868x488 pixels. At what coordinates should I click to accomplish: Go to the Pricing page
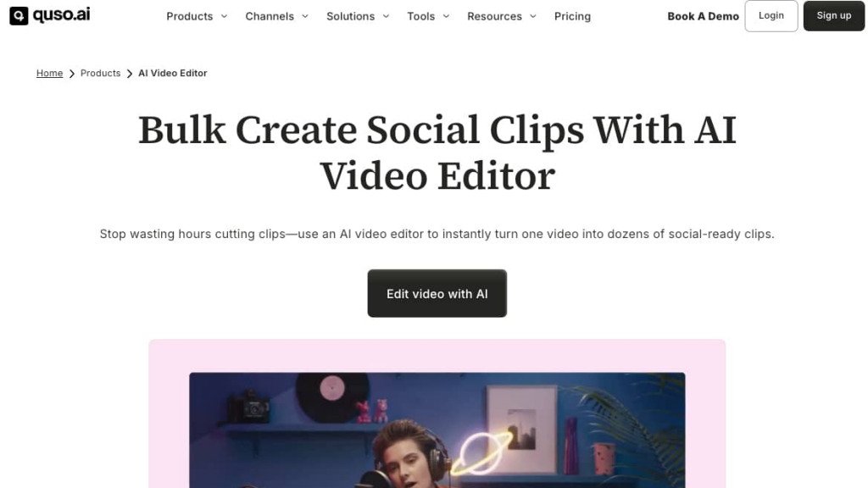[572, 17]
